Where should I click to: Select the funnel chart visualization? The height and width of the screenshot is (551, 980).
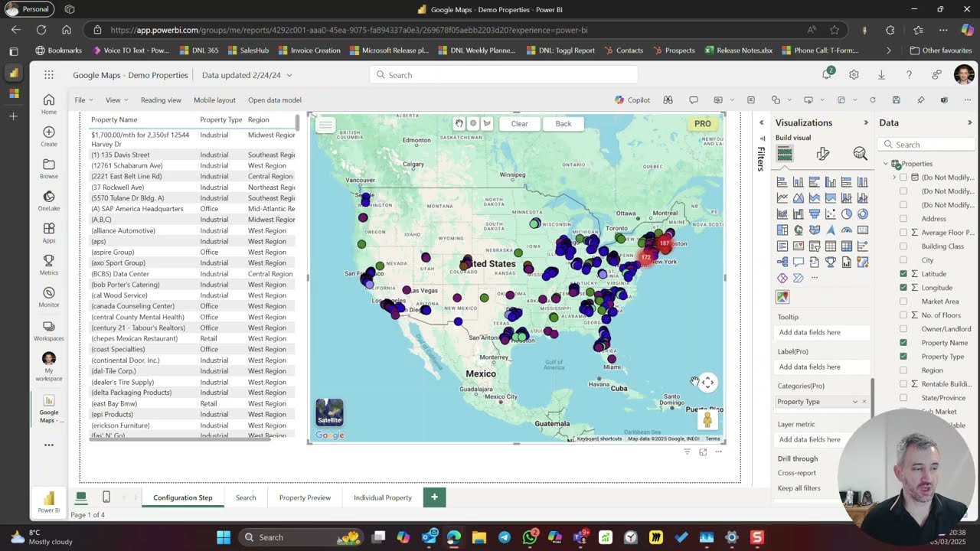coord(815,214)
